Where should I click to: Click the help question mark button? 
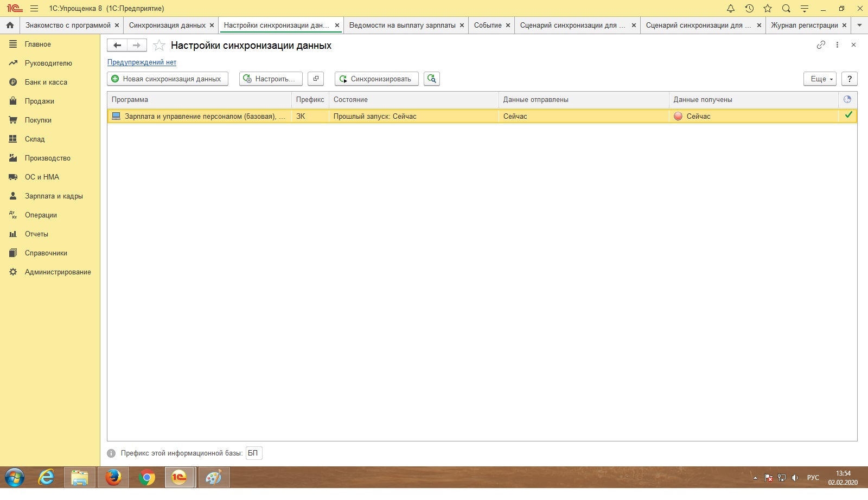[850, 79]
